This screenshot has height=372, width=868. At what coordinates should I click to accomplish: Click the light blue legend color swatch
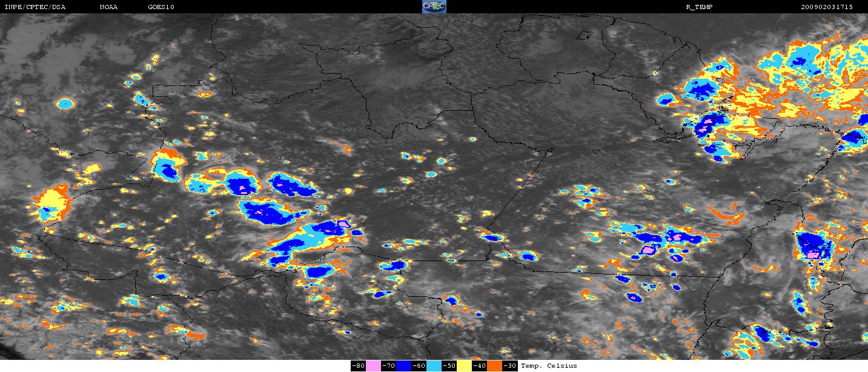point(434,366)
